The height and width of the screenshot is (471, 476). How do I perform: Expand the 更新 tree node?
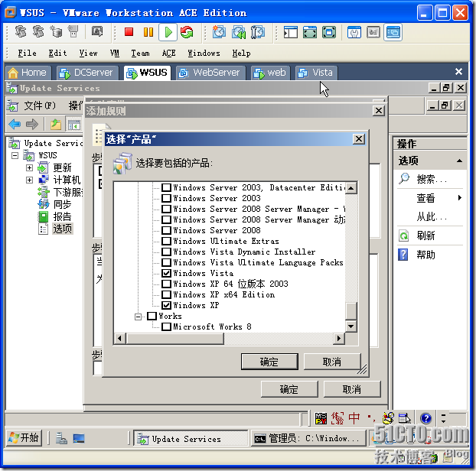click(29, 167)
